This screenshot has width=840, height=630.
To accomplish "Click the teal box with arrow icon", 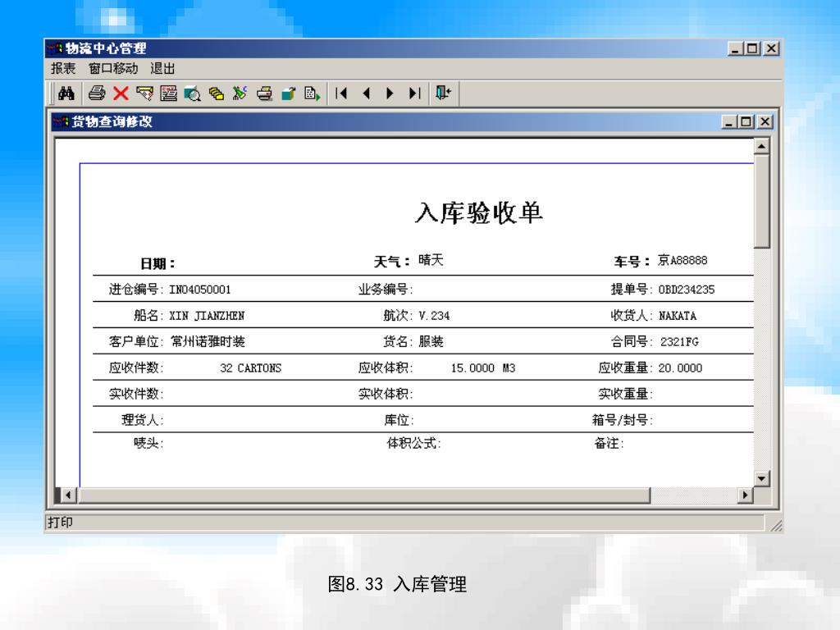I will point(288,94).
